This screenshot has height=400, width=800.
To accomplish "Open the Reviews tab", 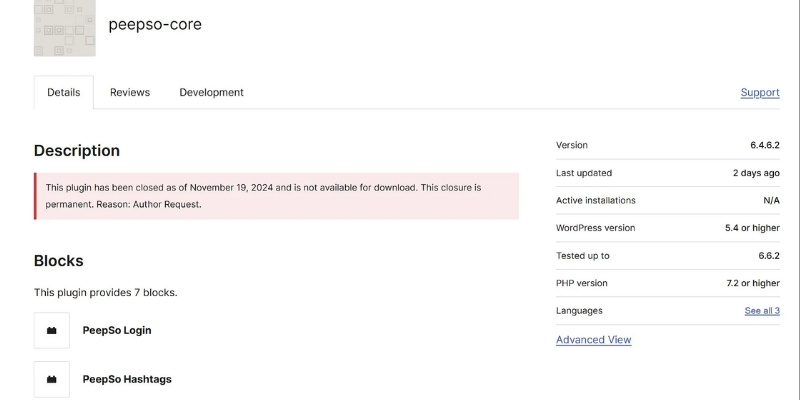I will (x=130, y=92).
